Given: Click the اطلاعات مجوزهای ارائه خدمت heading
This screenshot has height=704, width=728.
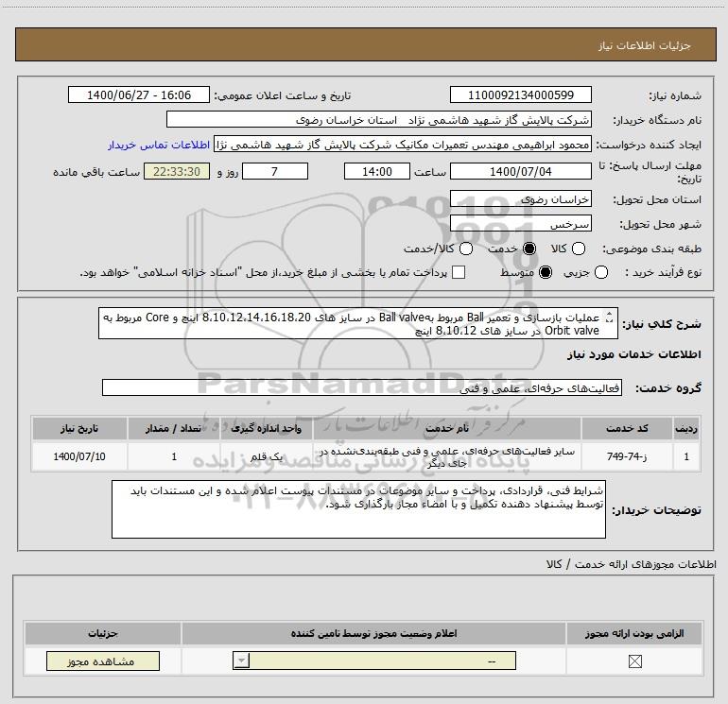Looking at the screenshot, I should [632, 564].
